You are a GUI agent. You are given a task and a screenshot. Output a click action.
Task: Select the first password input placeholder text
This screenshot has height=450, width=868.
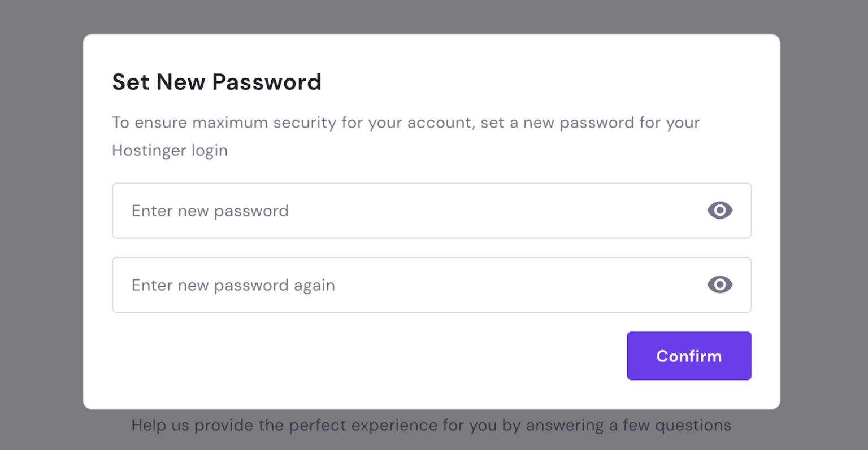click(x=210, y=211)
